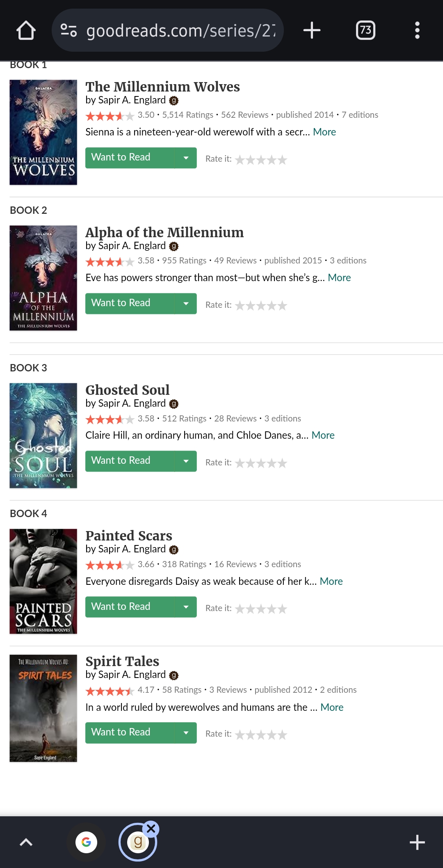The image size is (443, 868).
Task: Open the browser three-dot menu
Action: (417, 30)
